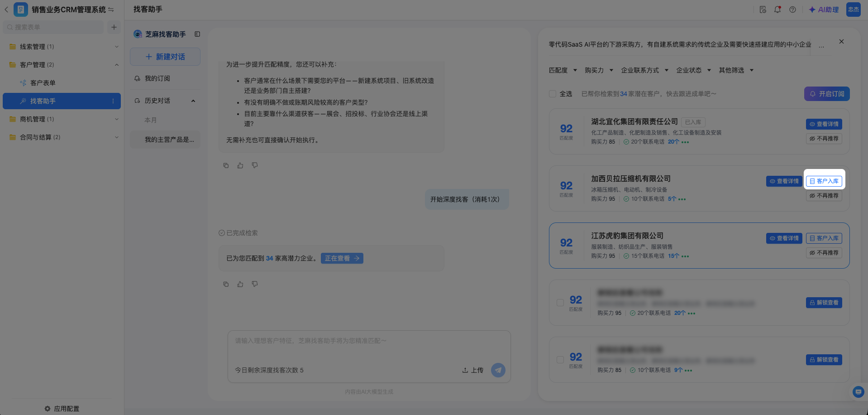This screenshot has width=868, height=415.
Task: Click 不再推荐 for 江苏虎豹集团
Action: tap(824, 253)
